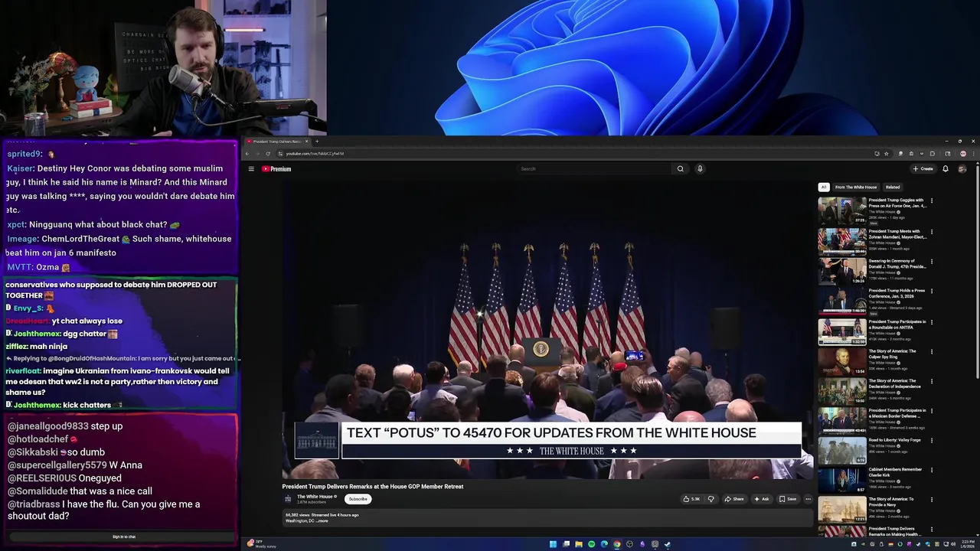The height and width of the screenshot is (551, 980).
Task: Open Google Chrome from the taskbar
Action: tap(616, 544)
